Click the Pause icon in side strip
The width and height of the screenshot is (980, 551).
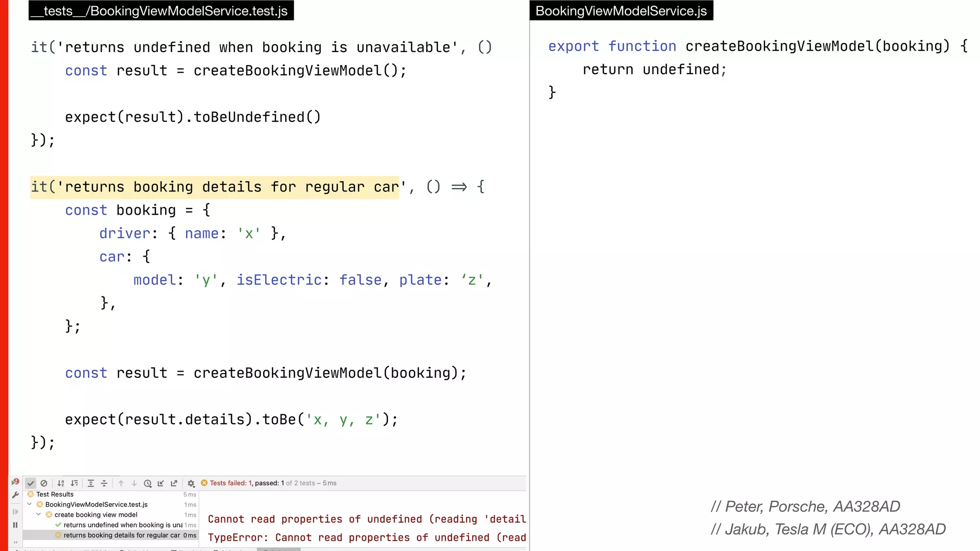coord(15,525)
